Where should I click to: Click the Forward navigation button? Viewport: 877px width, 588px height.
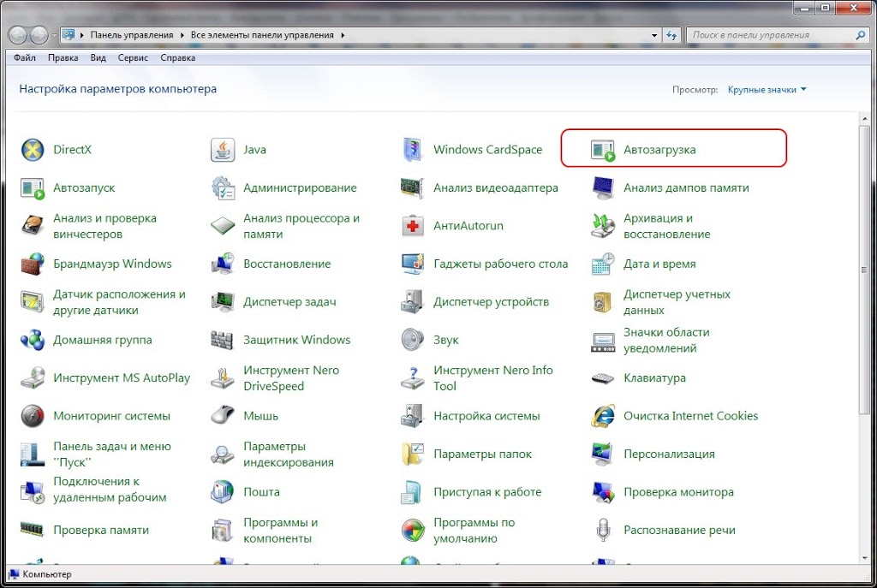click(39, 35)
